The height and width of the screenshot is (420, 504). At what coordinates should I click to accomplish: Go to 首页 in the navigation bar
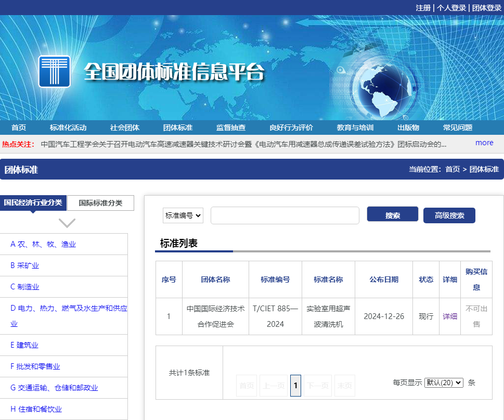[x=19, y=128]
